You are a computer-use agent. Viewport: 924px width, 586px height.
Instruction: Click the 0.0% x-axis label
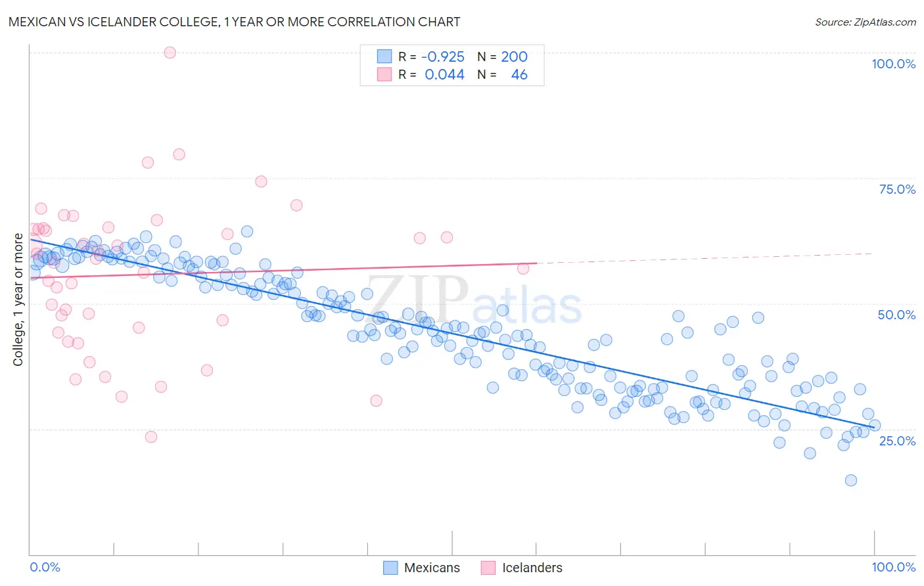pyautogui.click(x=45, y=567)
